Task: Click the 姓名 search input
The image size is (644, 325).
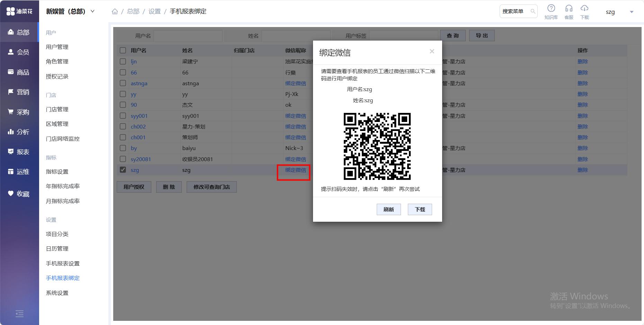Action: click(296, 35)
